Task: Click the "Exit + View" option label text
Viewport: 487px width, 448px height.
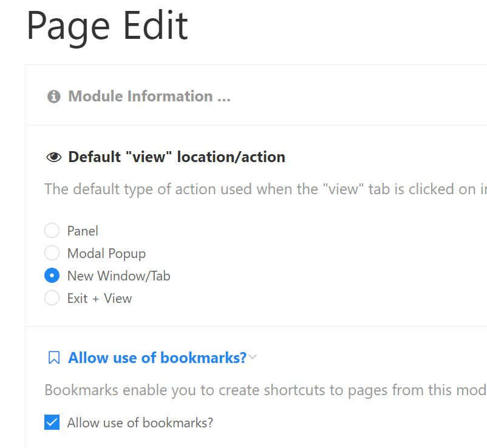Action: tap(100, 298)
